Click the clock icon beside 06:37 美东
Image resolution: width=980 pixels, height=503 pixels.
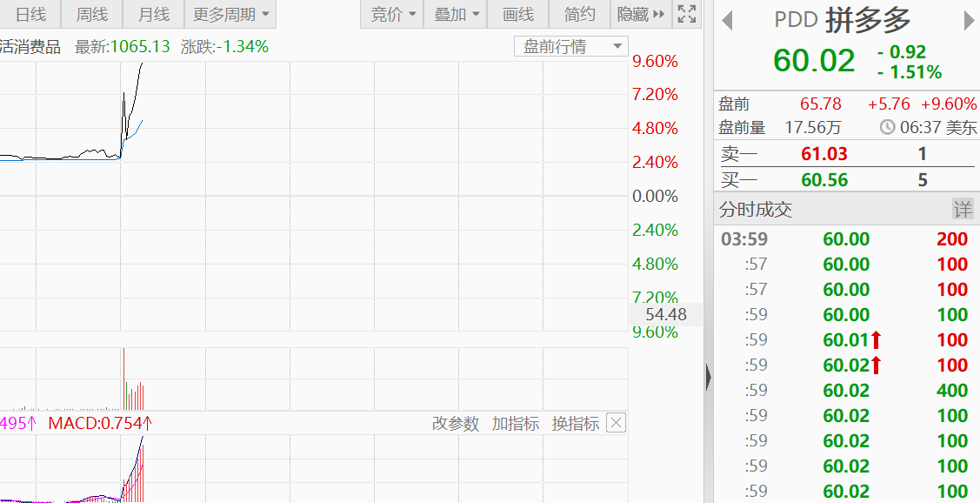pos(888,128)
